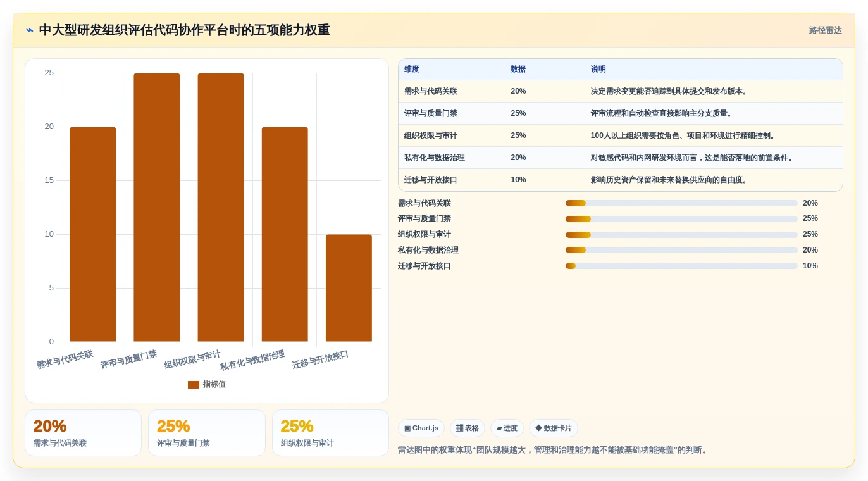Select the 私有化与数据治理 table row cell

click(435, 158)
